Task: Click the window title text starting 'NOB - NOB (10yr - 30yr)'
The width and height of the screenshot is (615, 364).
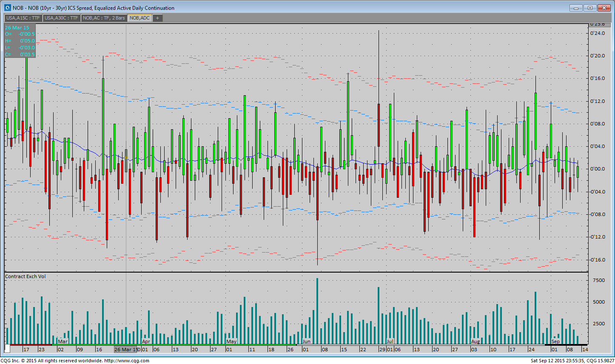Action: tap(94, 8)
